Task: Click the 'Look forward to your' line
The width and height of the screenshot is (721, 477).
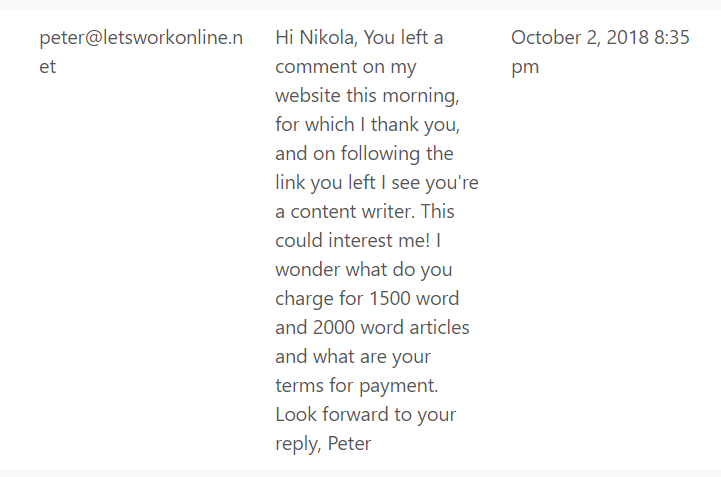Action: tap(366, 414)
